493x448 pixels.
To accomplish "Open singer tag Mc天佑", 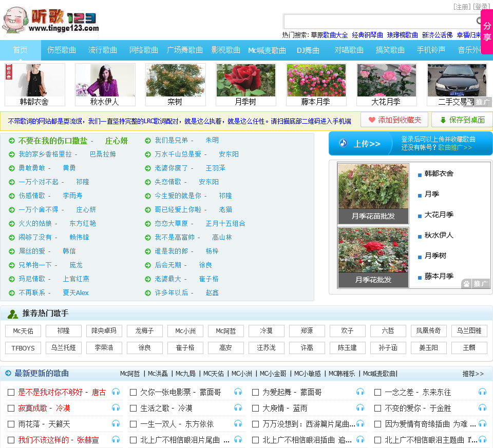I will (x=23, y=331).
